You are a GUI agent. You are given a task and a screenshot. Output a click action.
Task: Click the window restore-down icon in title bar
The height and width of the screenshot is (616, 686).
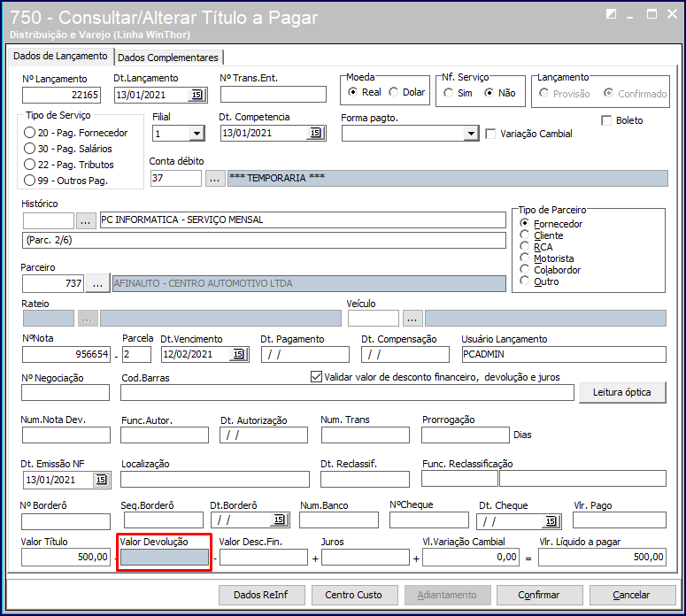(611, 14)
